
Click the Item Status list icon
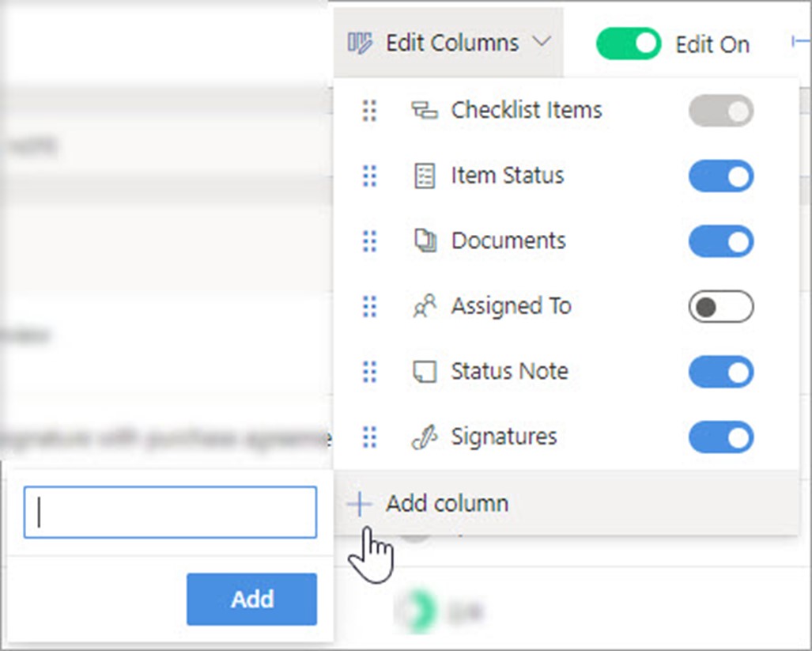tap(425, 176)
